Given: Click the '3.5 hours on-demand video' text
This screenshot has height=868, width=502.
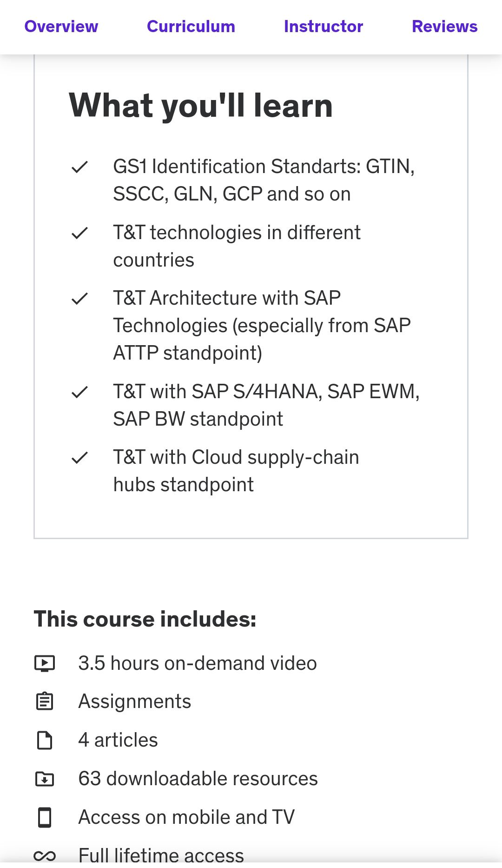Looking at the screenshot, I should (197, 663).
